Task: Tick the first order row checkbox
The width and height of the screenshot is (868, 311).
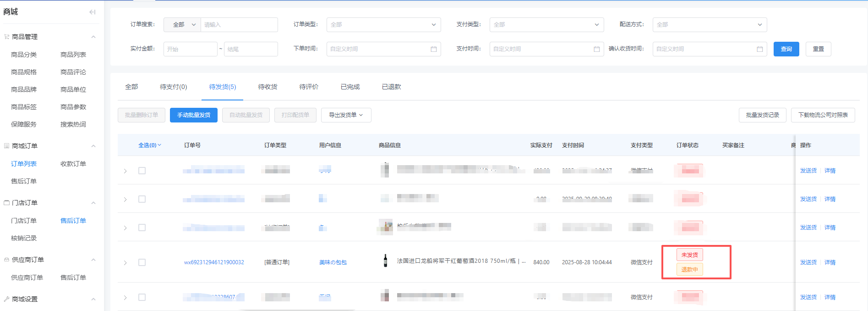Action: [x=142, y=171]
